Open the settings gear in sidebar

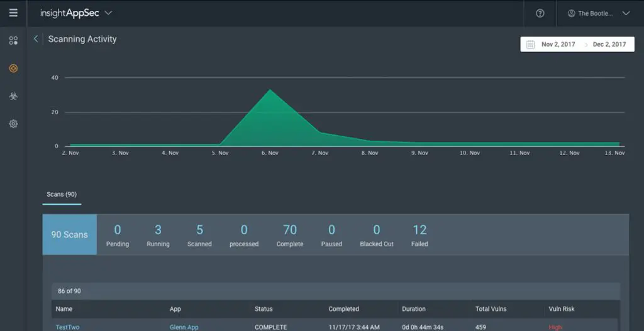tap(13, 124)
